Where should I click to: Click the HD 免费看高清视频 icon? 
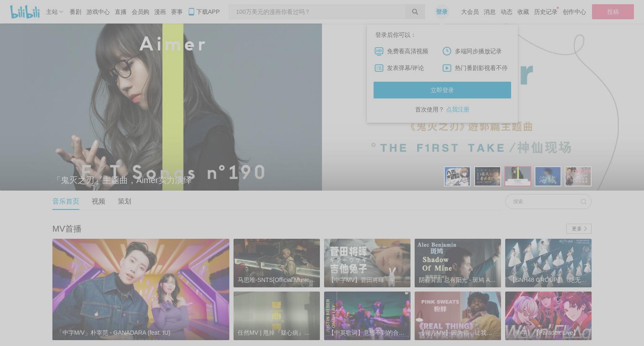click(379, 51)
